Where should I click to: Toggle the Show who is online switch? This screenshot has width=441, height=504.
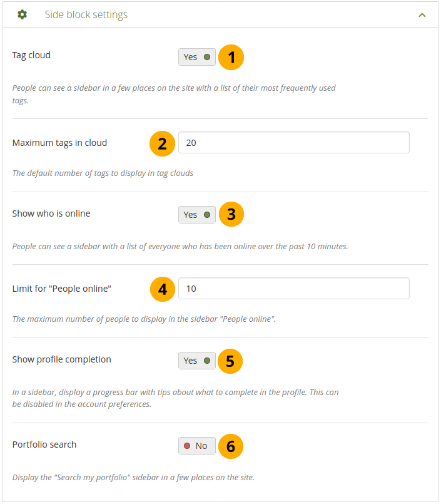coord(197,215)
